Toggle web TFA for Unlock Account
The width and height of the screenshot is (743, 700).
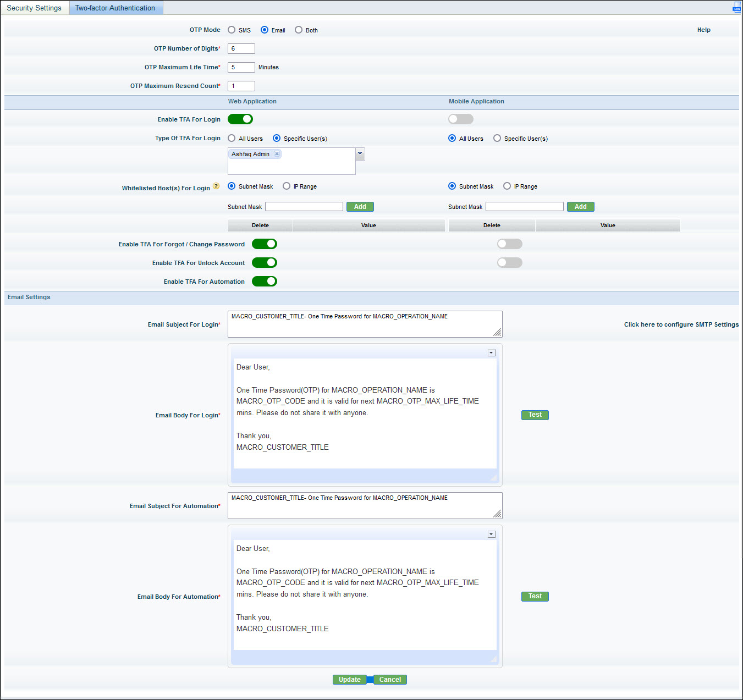coord(265,263)
